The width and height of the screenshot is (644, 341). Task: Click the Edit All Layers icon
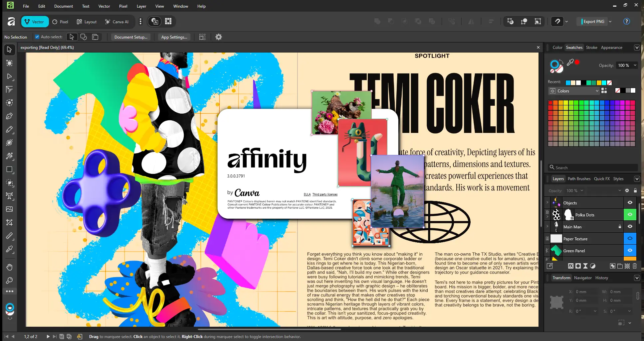(x=550, y=266)
